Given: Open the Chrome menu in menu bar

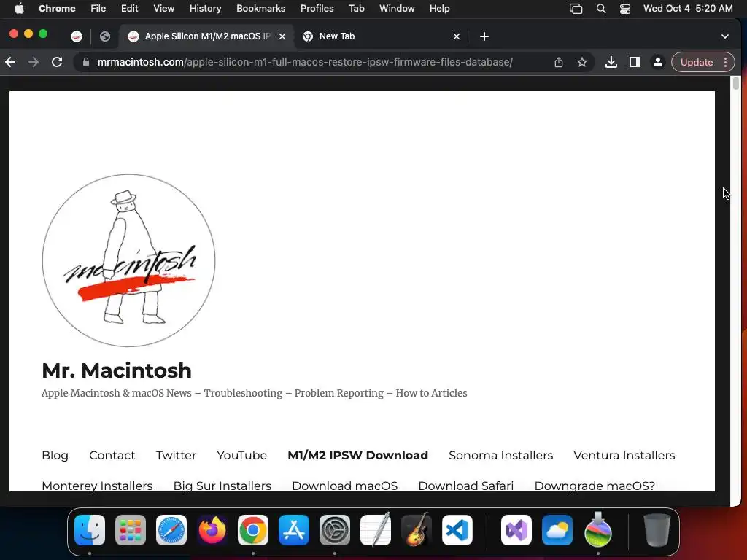Looking at the screenshot, I should point(57,8).
